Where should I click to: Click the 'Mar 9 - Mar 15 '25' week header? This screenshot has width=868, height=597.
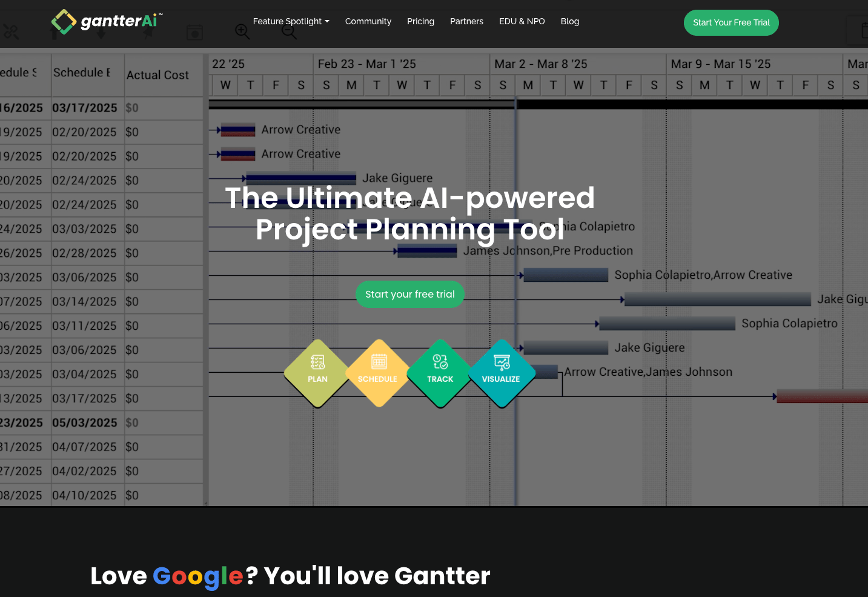click(721, 64)
